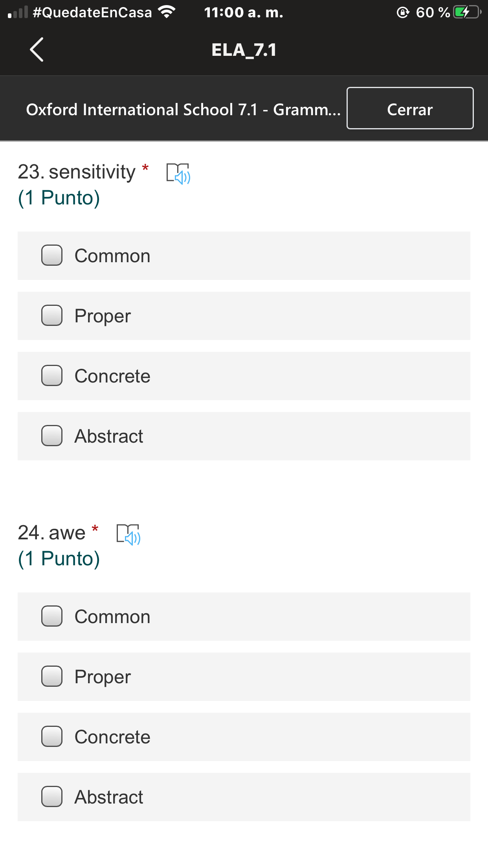Tap the ELA_7.1 page title

tap(244, 50)
